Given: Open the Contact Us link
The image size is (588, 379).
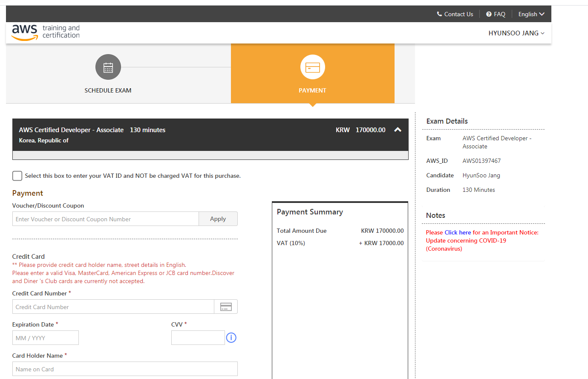Looking at the screenshot, I should [455, 14].
